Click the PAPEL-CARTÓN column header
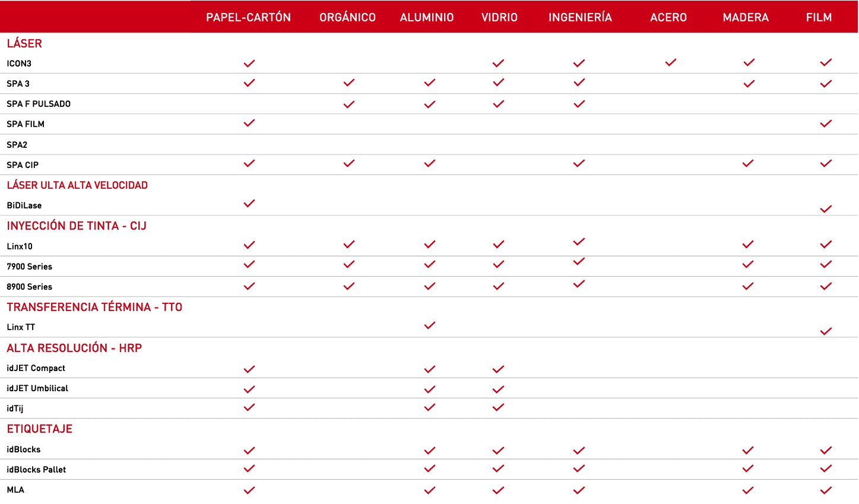This screenshot has height=504, width=859. click(249, 17)
